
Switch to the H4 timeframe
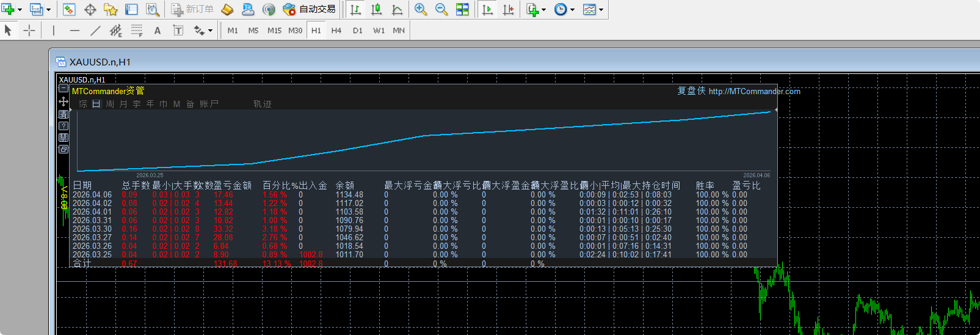coord(336,31)
